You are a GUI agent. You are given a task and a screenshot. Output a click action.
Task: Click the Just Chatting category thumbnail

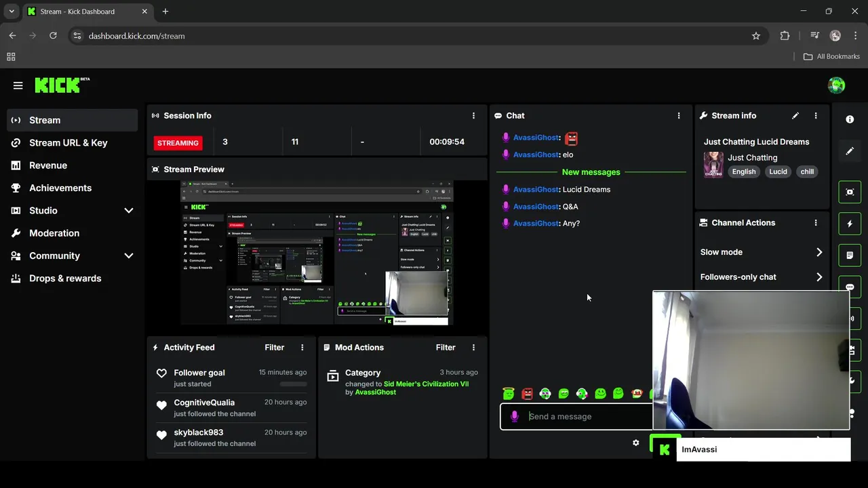(713, 165)
